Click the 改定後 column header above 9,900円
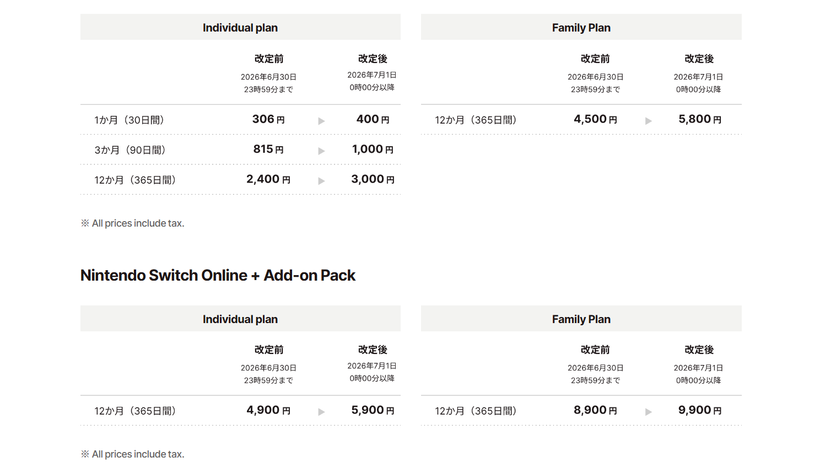The image size is (825, 472). click(699, 349)
